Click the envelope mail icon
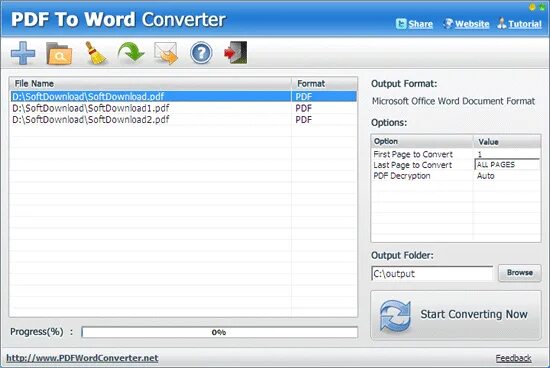 (166, 53)
